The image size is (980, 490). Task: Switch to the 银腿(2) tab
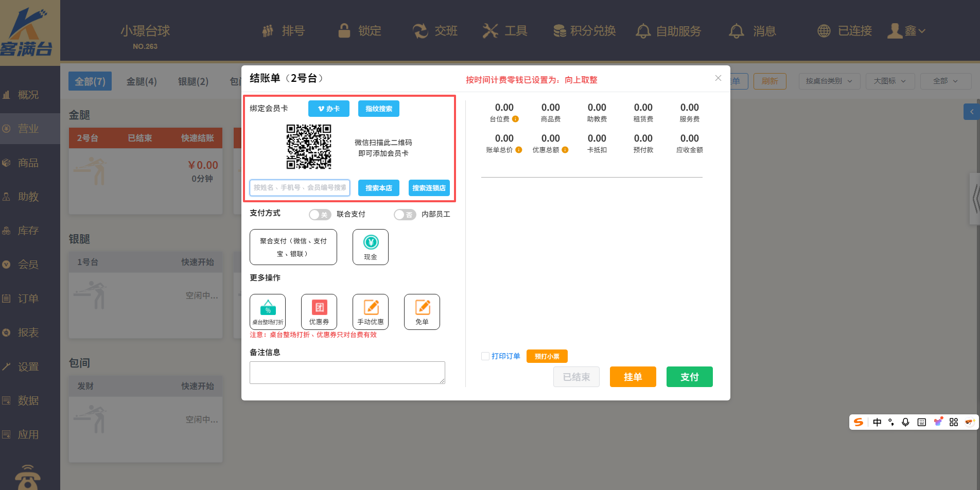tap(193, 81)
